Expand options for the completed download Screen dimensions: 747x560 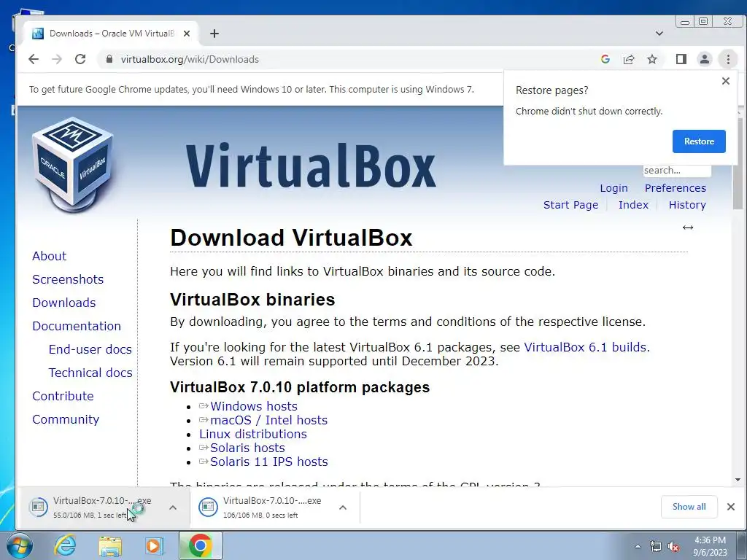coord(343,507)
